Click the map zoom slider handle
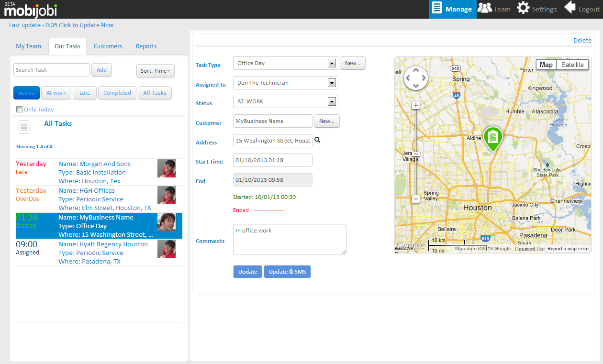Screen dimensions: 603x364 pos(416,154)
